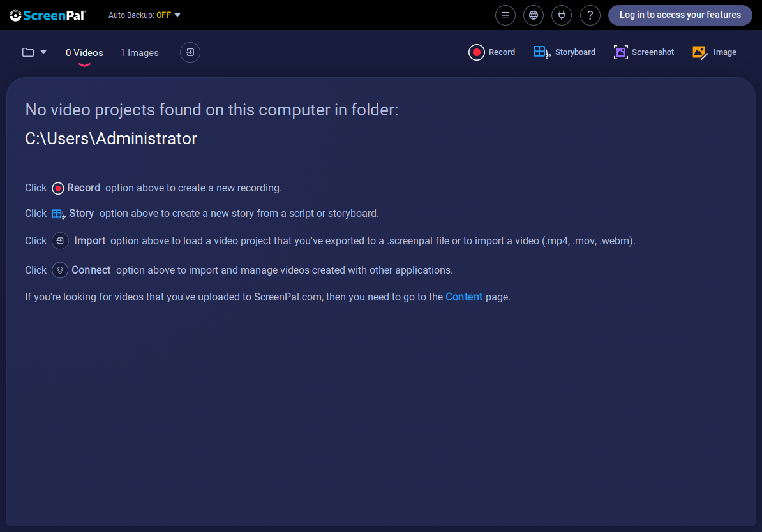The width and height of the screenshot is (762, 532).
Task: Click the globe language icon
Action: tap(533, 15)
